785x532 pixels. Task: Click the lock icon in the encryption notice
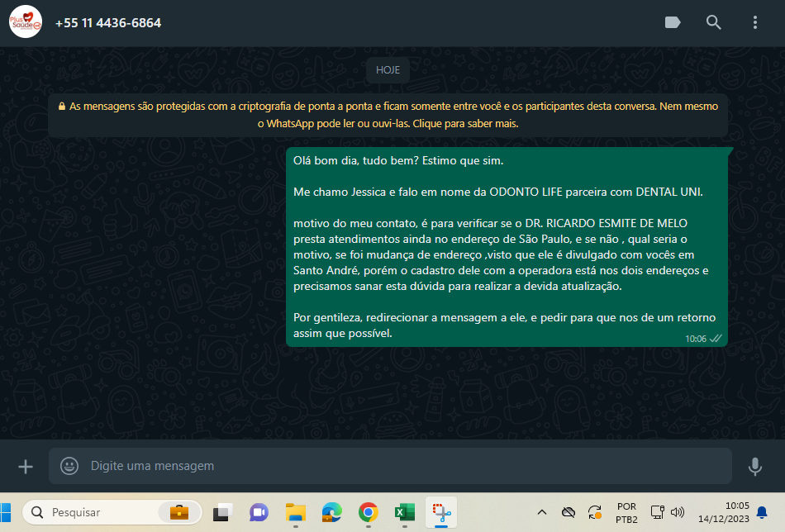tap(62, 106)
